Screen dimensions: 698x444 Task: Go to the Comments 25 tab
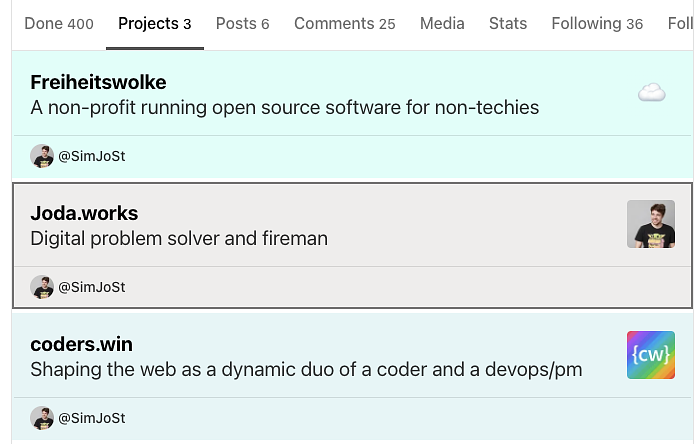coord(345,24)
